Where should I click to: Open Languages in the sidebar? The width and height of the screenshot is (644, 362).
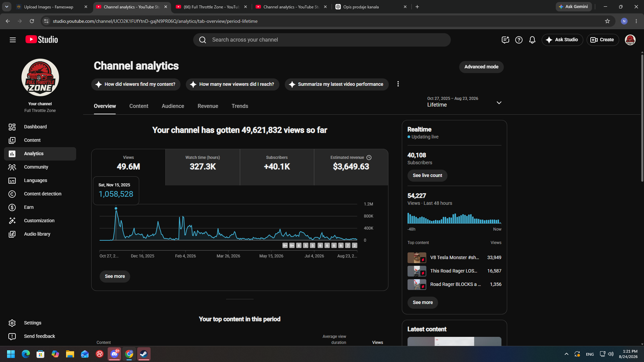[x=40, y=180]
